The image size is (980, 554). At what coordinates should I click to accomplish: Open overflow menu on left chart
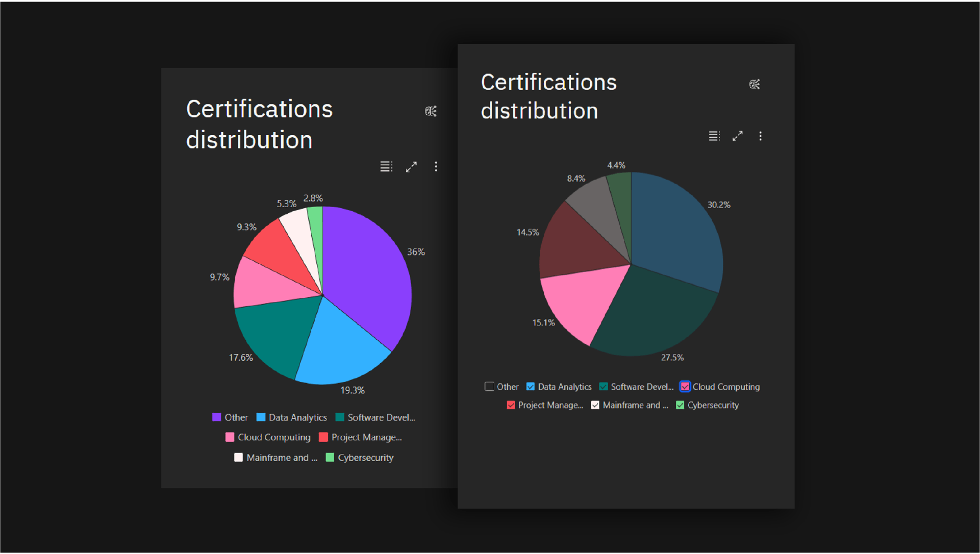(436, 167)
